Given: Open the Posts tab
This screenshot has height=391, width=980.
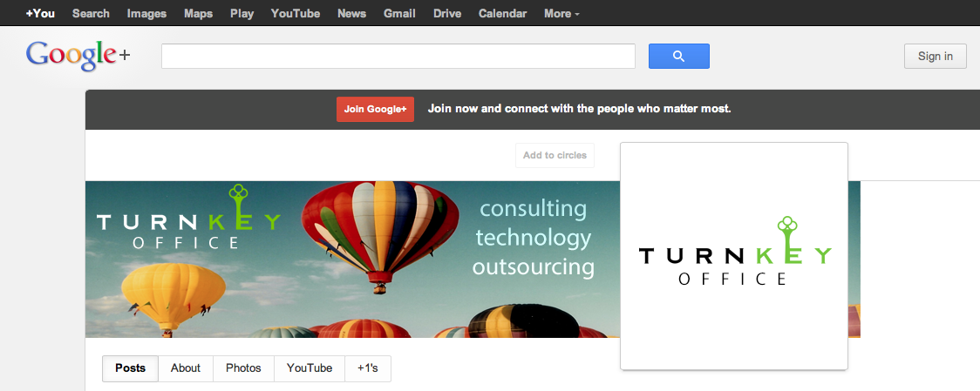Looking at the screenshot, I should pos(130,368).
